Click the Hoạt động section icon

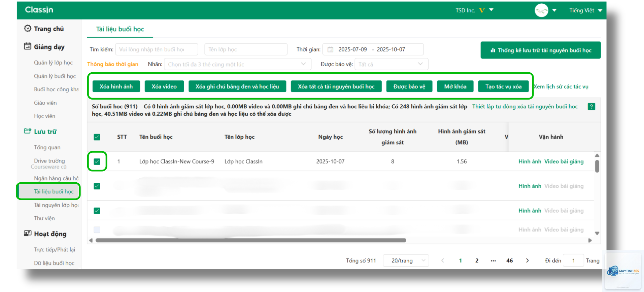pos(28,233)
